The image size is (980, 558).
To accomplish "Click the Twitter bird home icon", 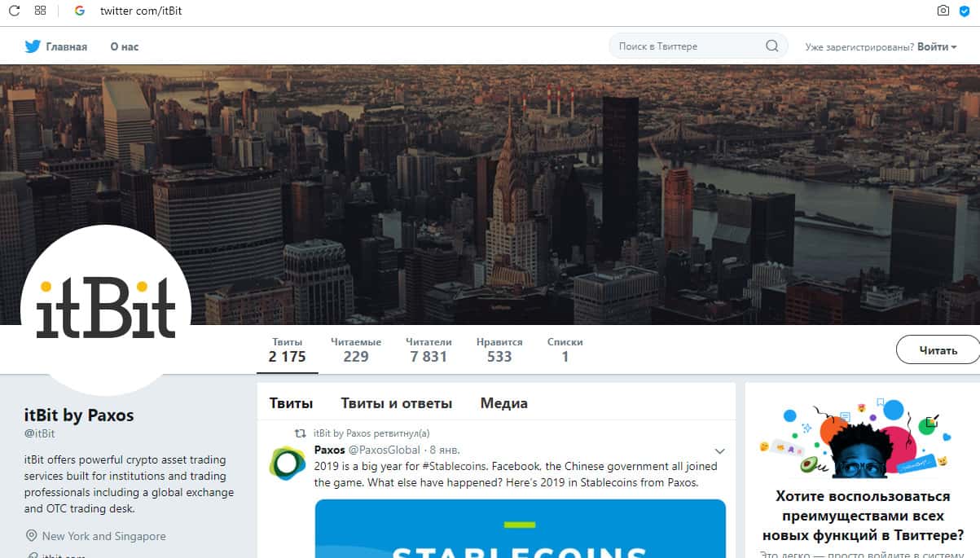I will point(33,46).
